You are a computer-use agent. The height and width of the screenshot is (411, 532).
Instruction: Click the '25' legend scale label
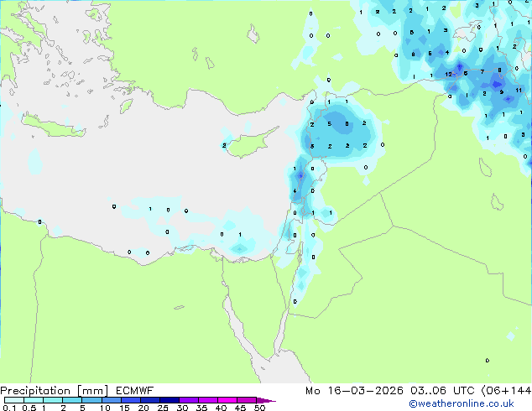163,408
